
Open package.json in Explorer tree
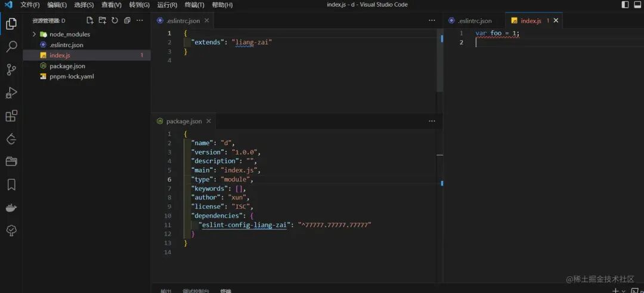pos(67,66)
